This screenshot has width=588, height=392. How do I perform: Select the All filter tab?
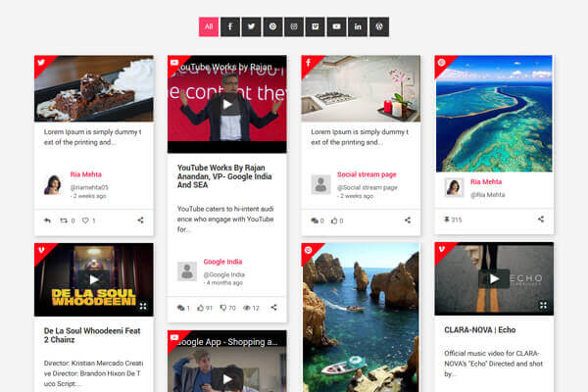pyautogui.click(x=209, y=26)
